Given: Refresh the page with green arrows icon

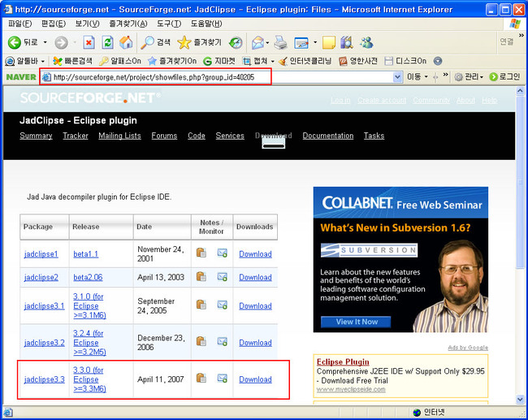Looking at the screenshot, I should click(107, 42).
